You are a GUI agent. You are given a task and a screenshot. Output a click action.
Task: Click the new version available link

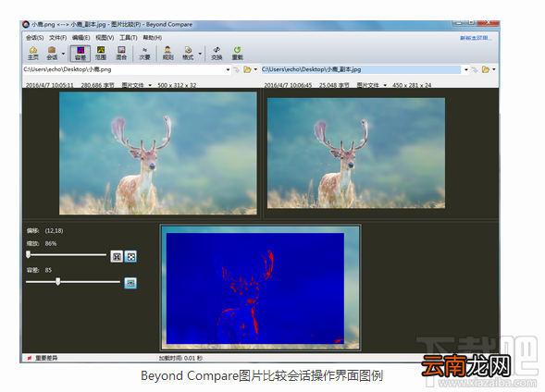coord(476,38)
